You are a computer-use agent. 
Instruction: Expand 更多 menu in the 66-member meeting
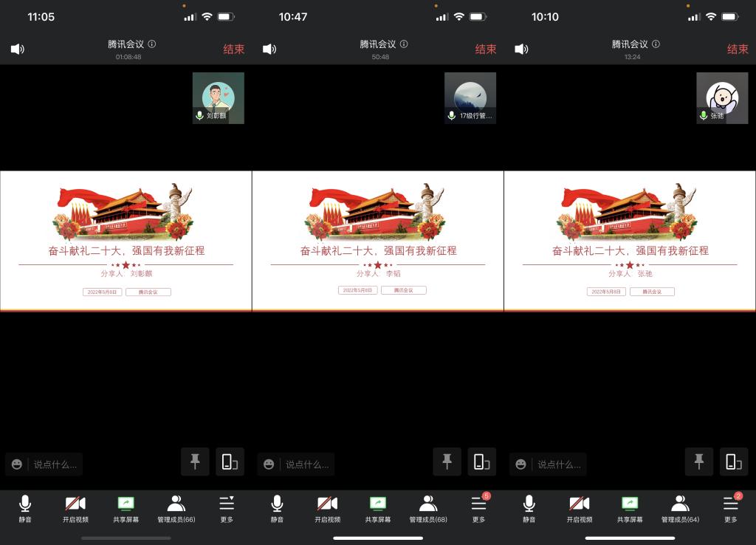[x=227, y=509]
